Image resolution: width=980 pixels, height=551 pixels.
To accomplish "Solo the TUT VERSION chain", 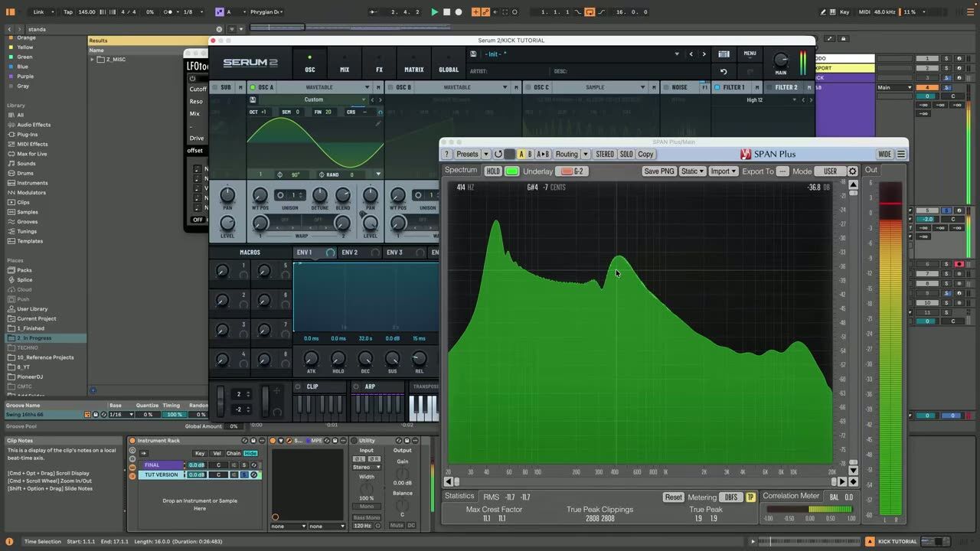I will point(244,474).
